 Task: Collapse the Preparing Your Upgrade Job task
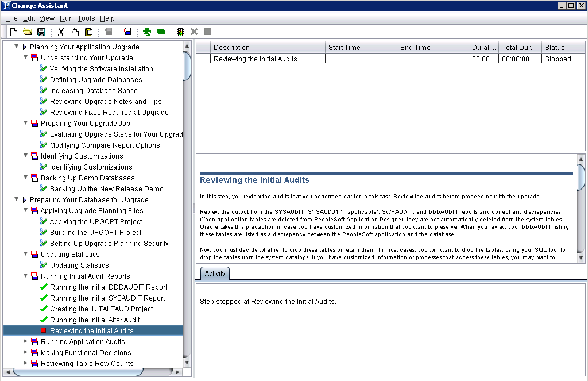click(25, 123)
